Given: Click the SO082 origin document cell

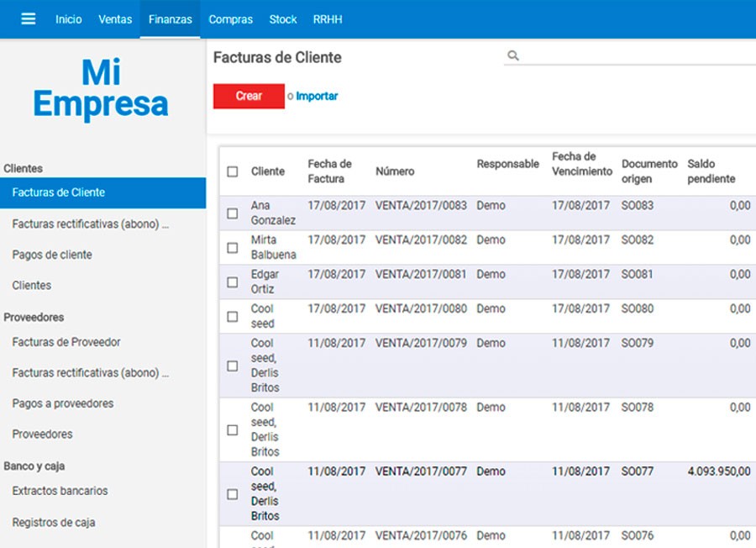Looking at the screenshot, I should [x=638, y=240].
